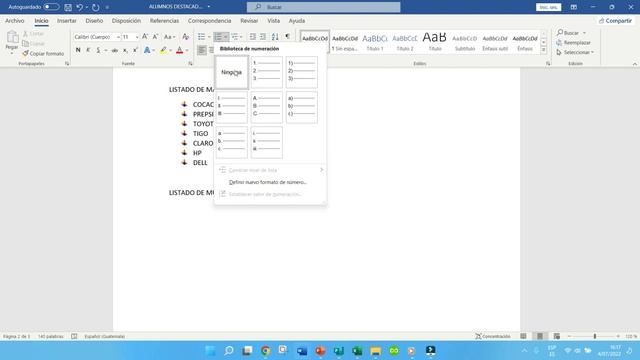Choose the A. B. C. numbering format
640x360 pixels.
tap(267, 107)
